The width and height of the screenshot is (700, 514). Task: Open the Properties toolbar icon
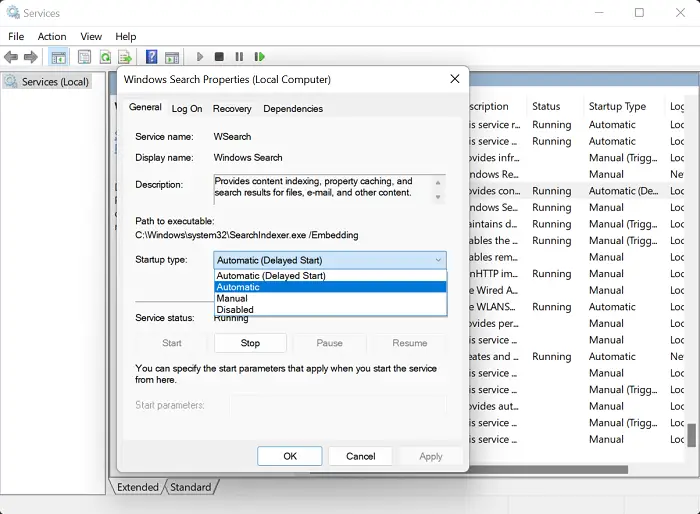point(84,57)
